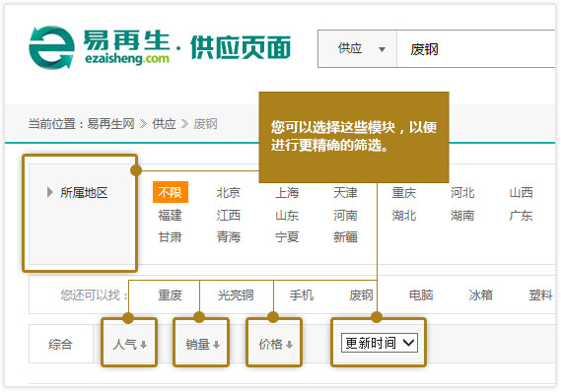The width and height of the screenshot is (561, 392).
Task: Select the 不限 region option
Action: click(x=171, y=193)
